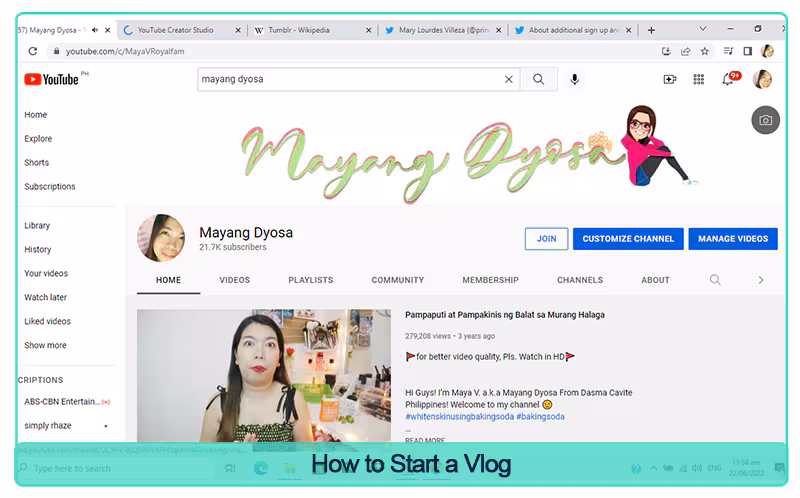This screenshot has width=800, height=498.
Task: Open the Create video icon
Action: (x=669, y=79)
